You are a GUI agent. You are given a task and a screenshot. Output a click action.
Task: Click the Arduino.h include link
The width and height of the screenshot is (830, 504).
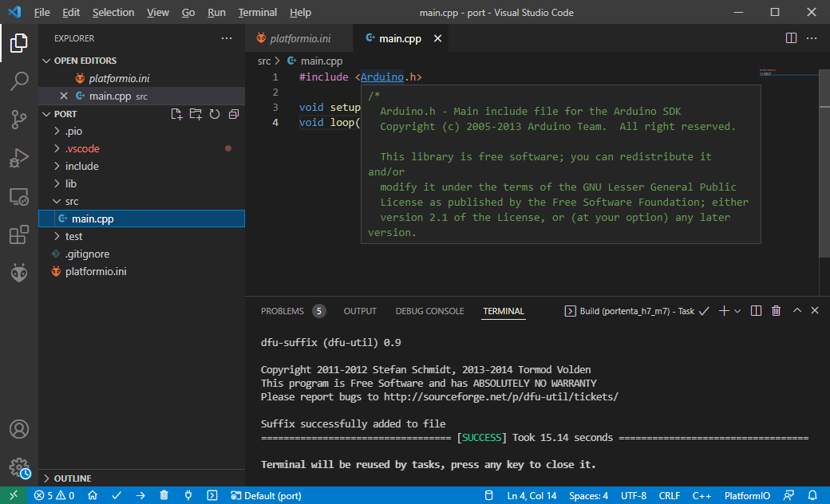(x=381, y=77)
